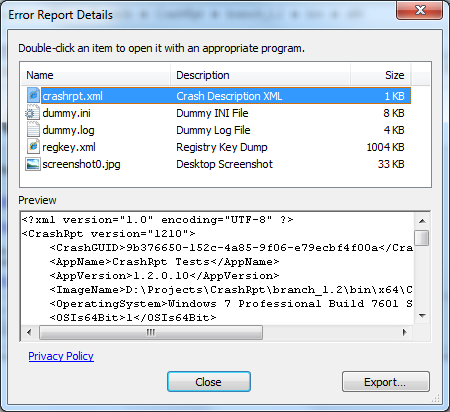Click the dummy.log text file icon
The height and width of the screenshot is (412, 450).
pyautogui.click(x=33, y=130)
